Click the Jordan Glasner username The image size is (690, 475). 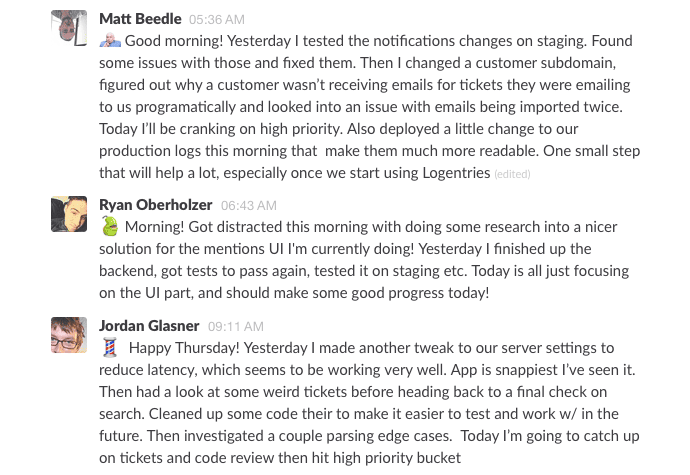pyautogui.click(x=149, y=326)
